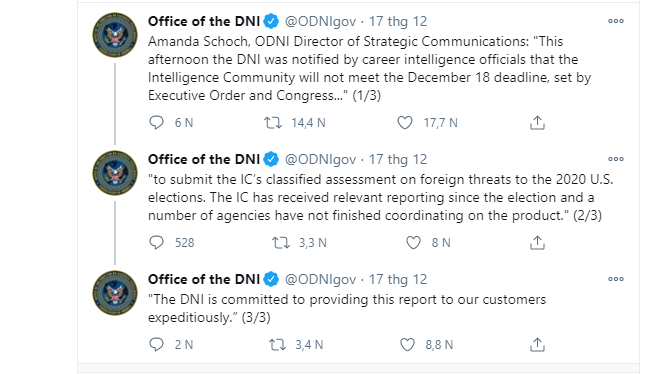Share the first tweet (1/3)
The width and height of the screenshot is (650, 374).
tap(537, 123)
